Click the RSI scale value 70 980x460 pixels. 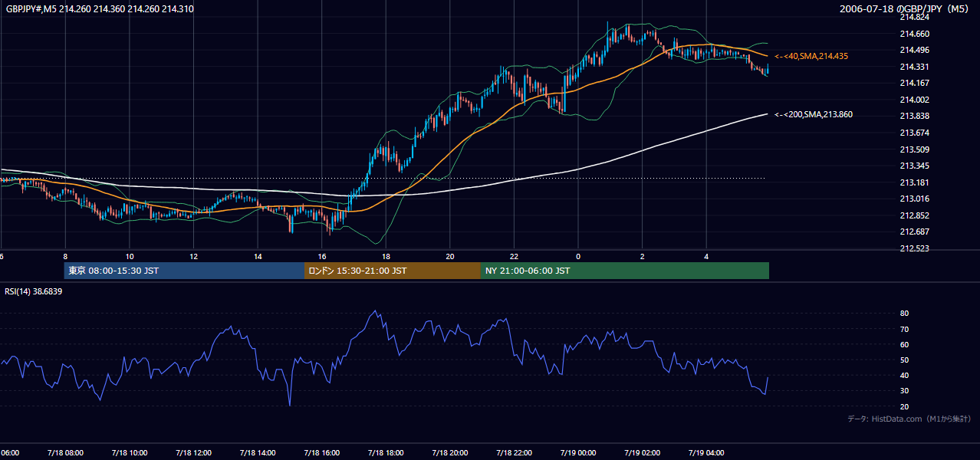pos(904,329)
